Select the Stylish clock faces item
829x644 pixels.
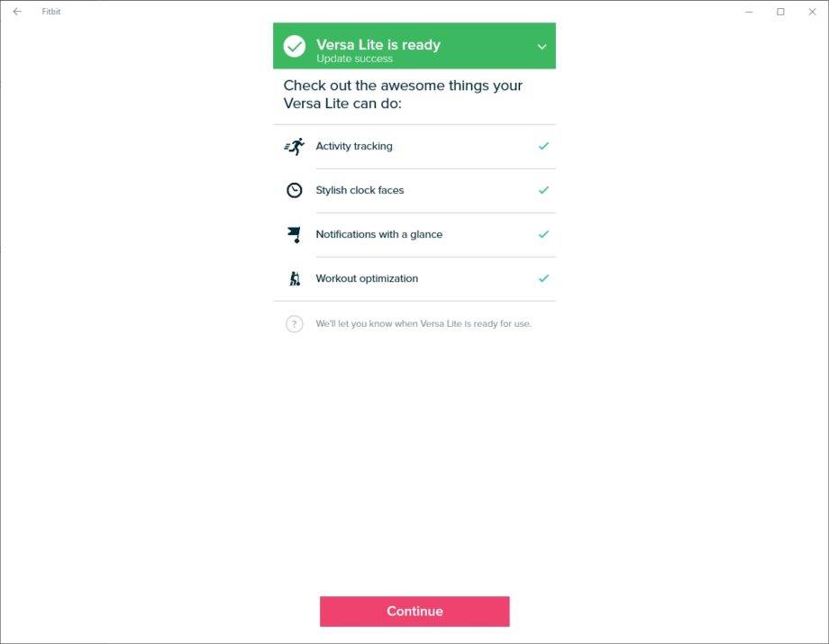pos(414,191)
